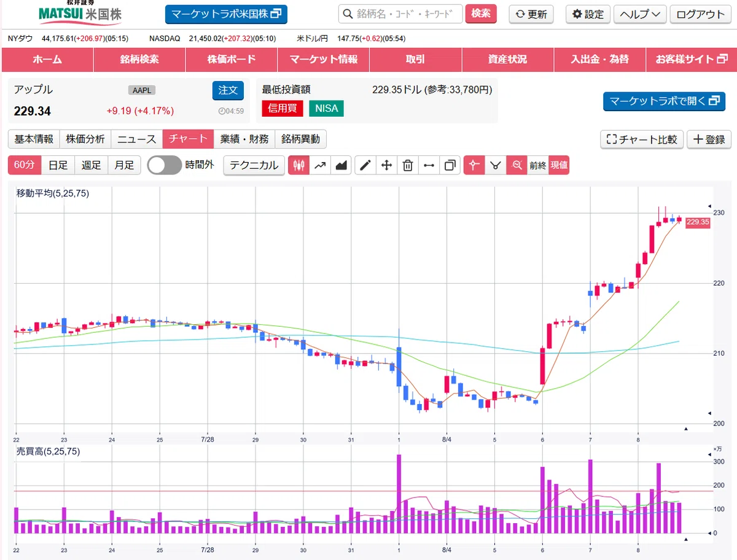
Task: Toggle the 時間外 after-hours switch
Action: pos(165,165)
